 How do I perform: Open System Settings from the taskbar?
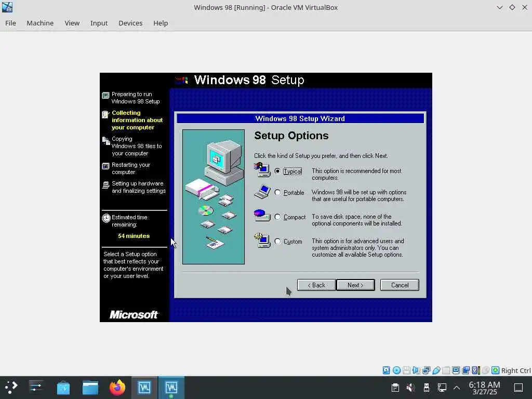(36, 387)
